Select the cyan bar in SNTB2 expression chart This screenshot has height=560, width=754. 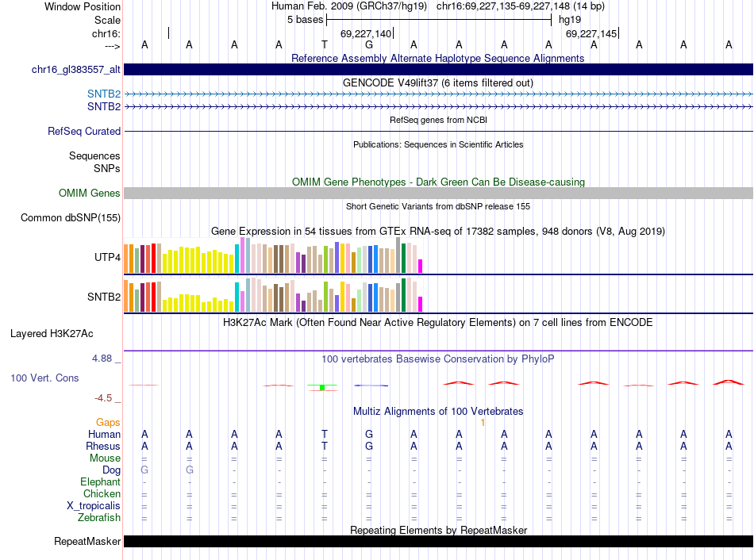(x=237, y=297)
